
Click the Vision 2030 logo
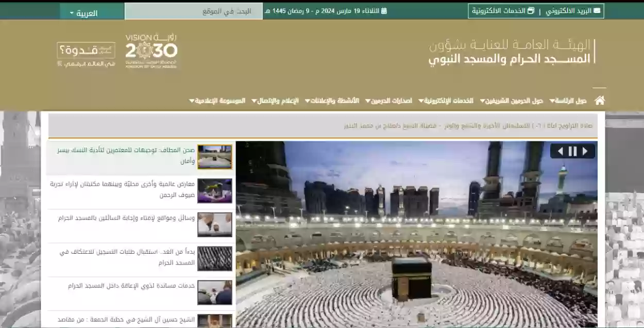tap(151, 52)
